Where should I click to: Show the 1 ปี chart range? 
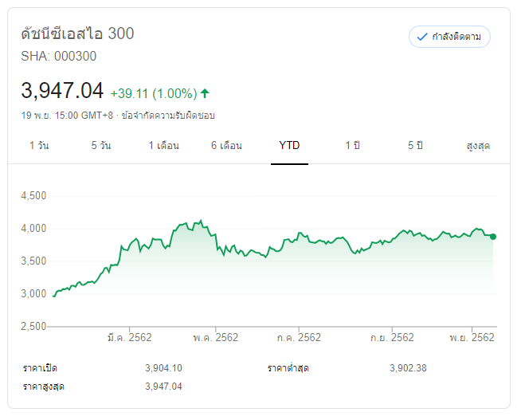352,146
